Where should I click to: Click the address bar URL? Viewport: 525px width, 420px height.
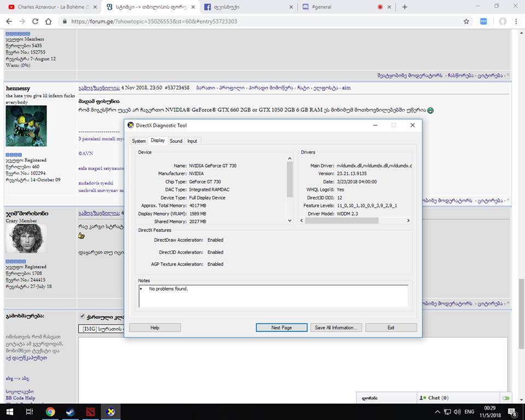[x=154, y=21]
